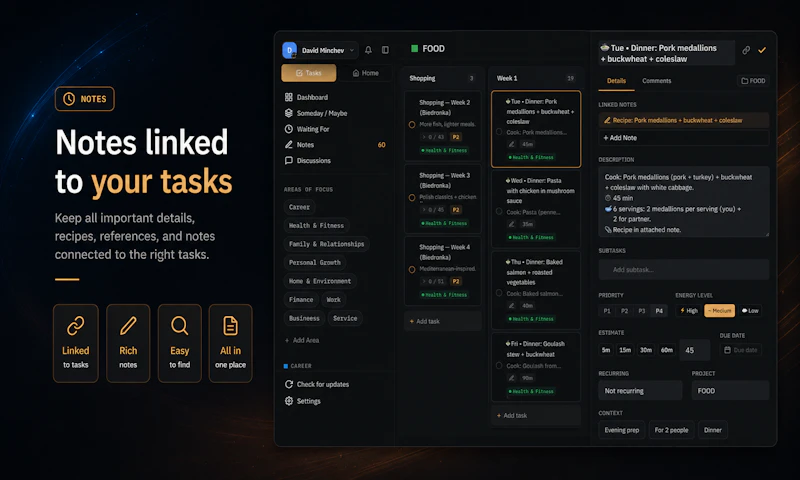
Task: Switch to the Home tab
Action: (365, 73)
